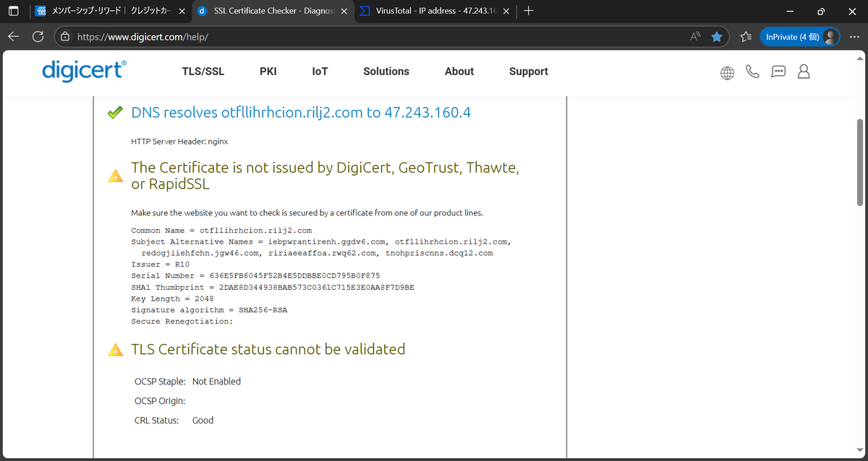Open the browser tab actions menu icon
This screenshot has height=461, width=868.
click(13, 12)
